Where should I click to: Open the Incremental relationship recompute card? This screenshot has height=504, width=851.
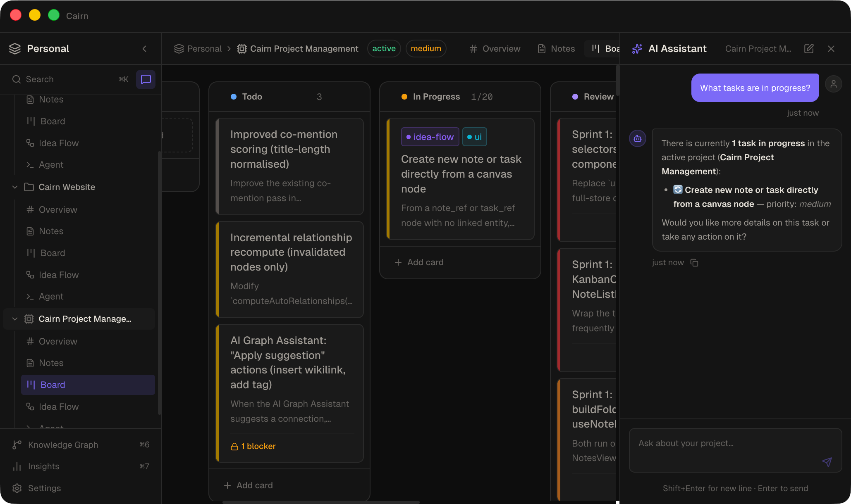pyautogui.click(x=289, y=269)
